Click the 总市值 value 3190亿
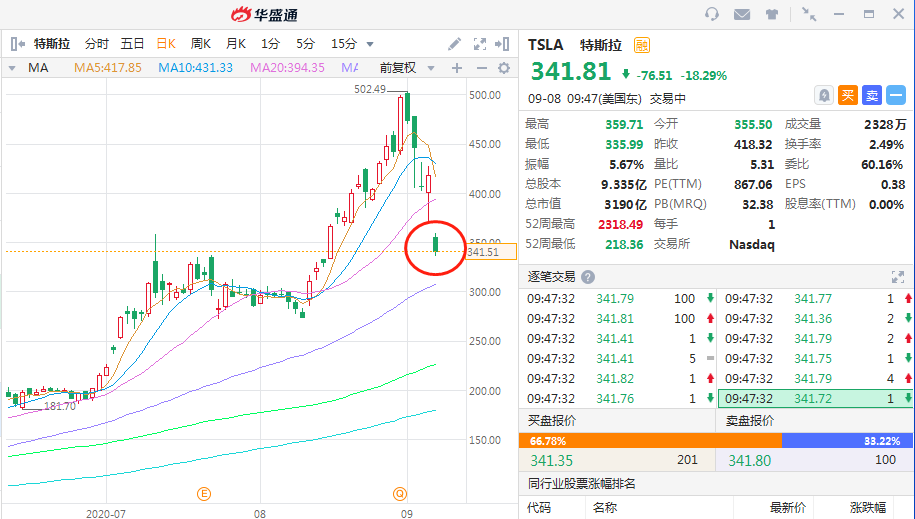 (625, 204)
